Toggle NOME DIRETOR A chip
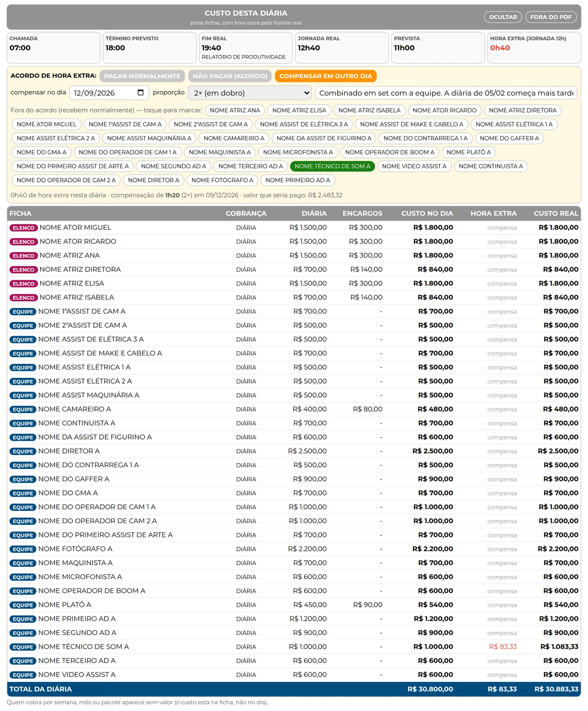This screenshot has width=588, height=711. tap(153, 180)
